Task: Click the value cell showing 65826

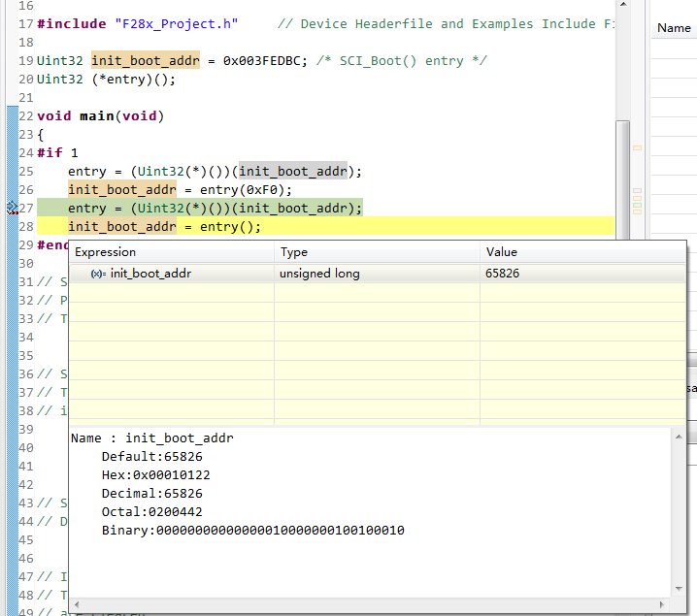Action: pyautogui.click(x=502, y=274)
